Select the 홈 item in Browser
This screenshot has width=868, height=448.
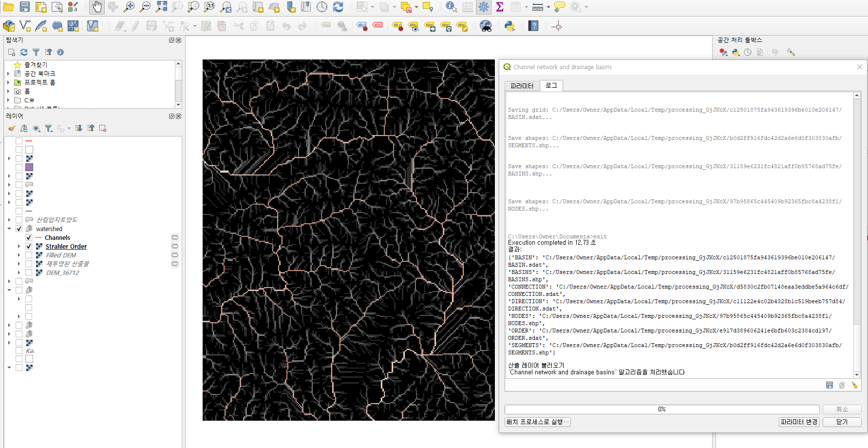27,91
